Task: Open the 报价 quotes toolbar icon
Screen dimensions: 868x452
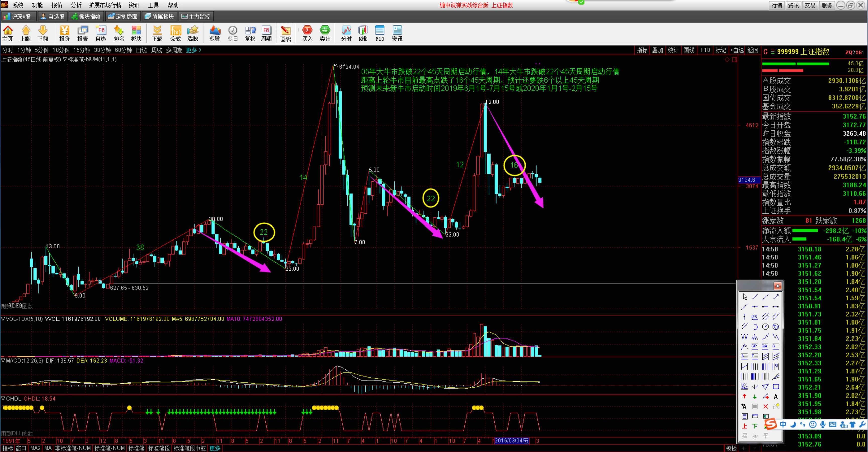Action: [x=64, y=33]
